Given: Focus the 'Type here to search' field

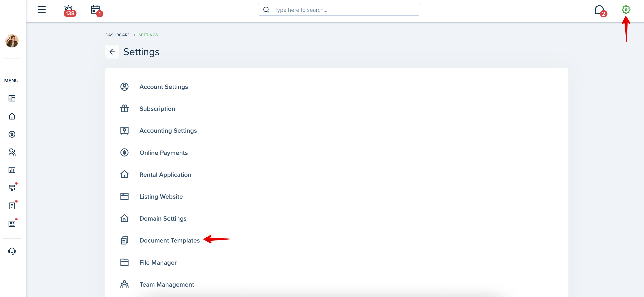Looking at the screenshot, I should [x=339, y=10].
